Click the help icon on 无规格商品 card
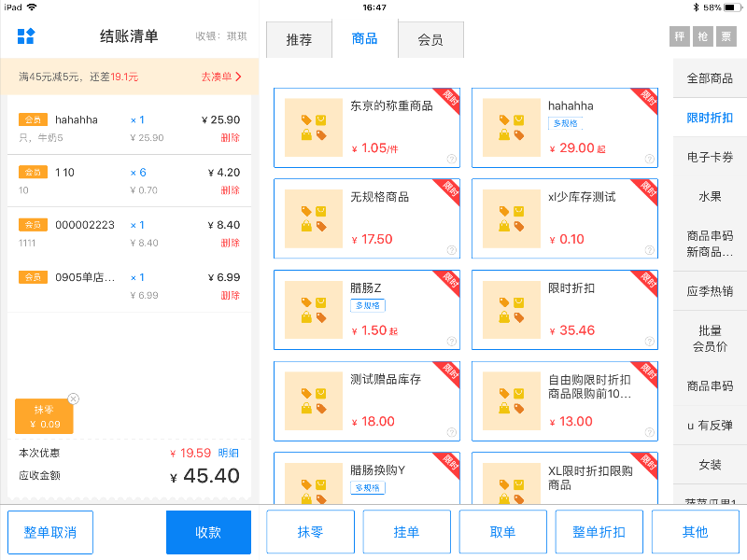The width and height of the screenshot is (747, 560). click(452, 250)
